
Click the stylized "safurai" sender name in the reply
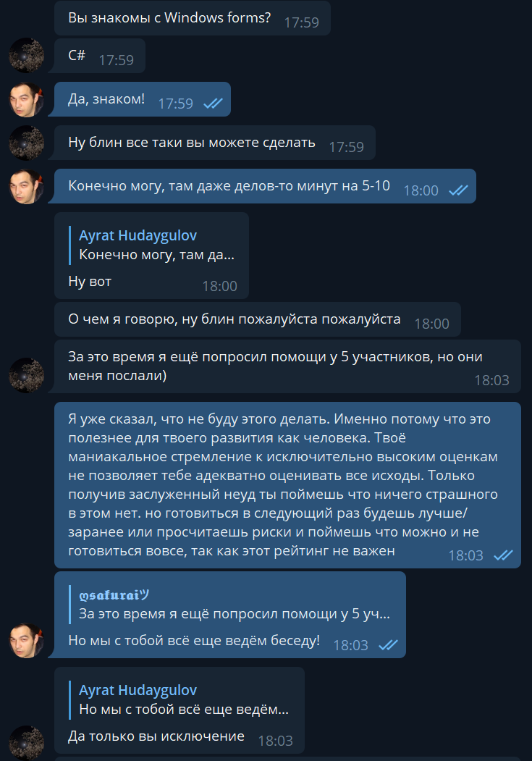click(114, 595)
